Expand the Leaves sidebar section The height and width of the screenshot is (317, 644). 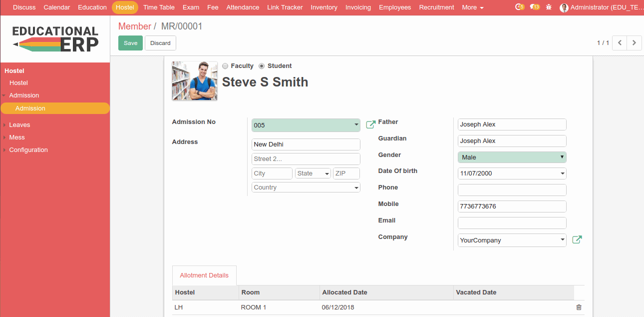coord(19,125)
